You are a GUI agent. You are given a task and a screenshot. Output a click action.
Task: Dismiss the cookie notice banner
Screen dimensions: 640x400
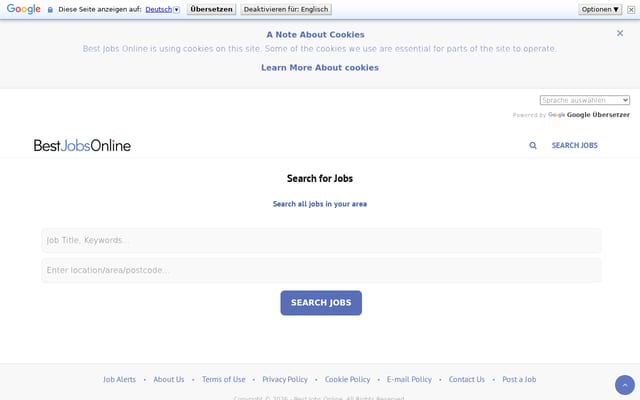(x=620, y=33)
